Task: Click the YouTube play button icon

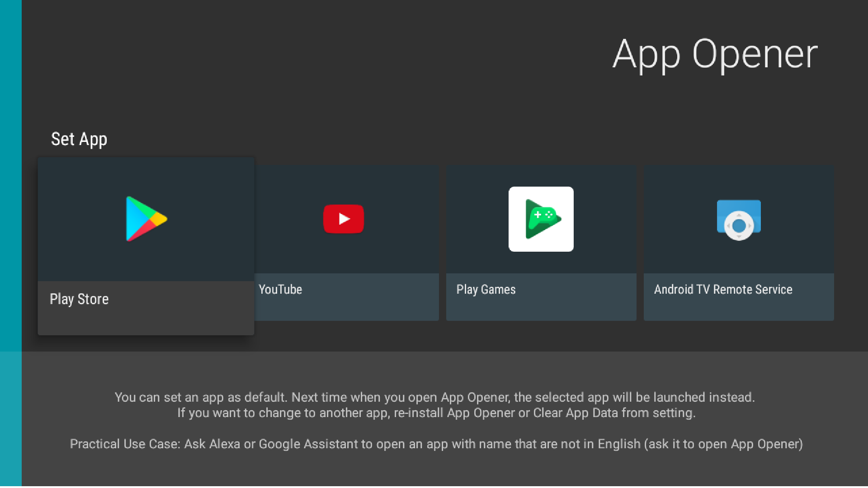Action: [344, 219]
